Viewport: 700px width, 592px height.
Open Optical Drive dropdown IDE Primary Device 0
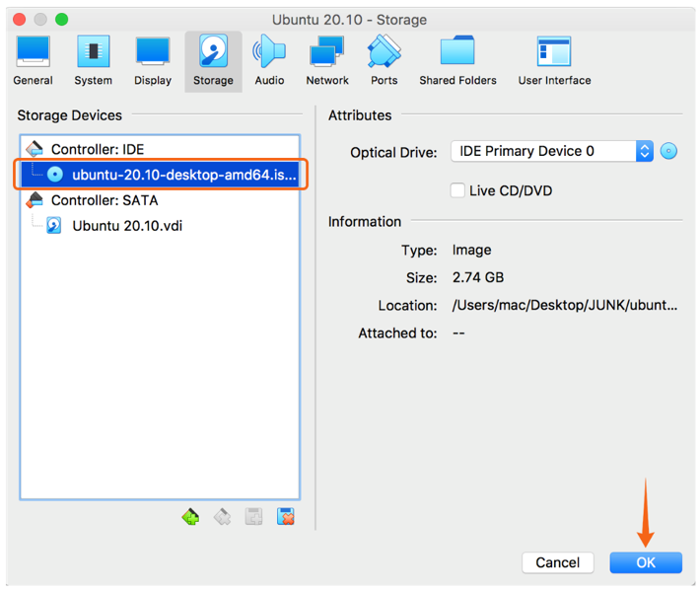coord(552,151)
